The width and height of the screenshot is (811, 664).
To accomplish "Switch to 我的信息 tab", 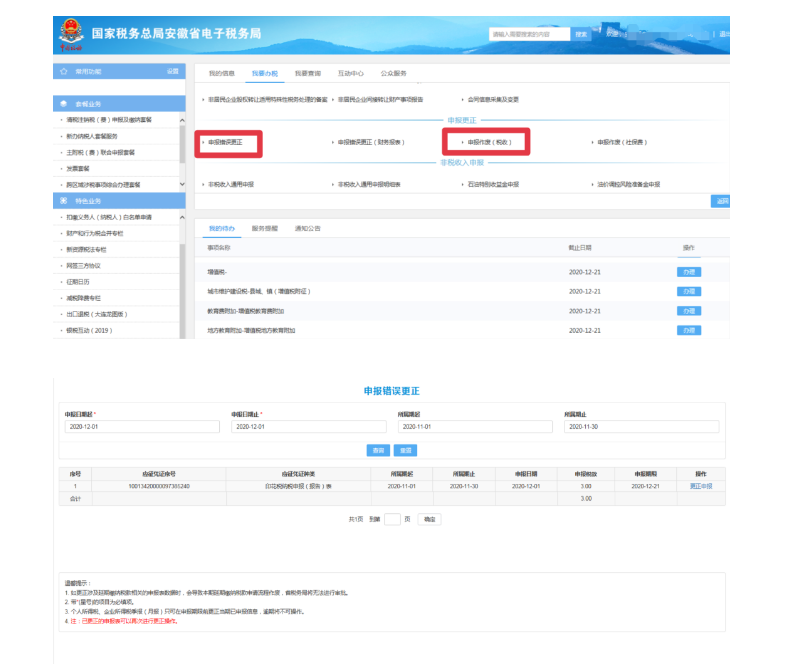I will (222, 73).
